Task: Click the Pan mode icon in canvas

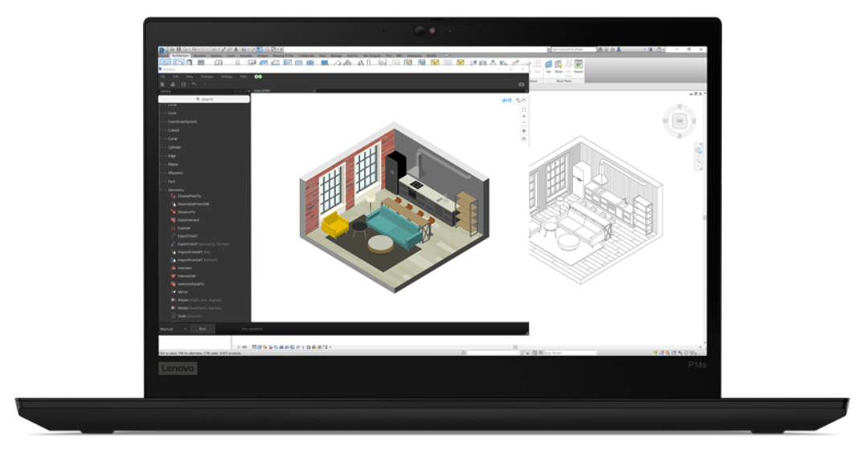Action: (x=524, y=131)
